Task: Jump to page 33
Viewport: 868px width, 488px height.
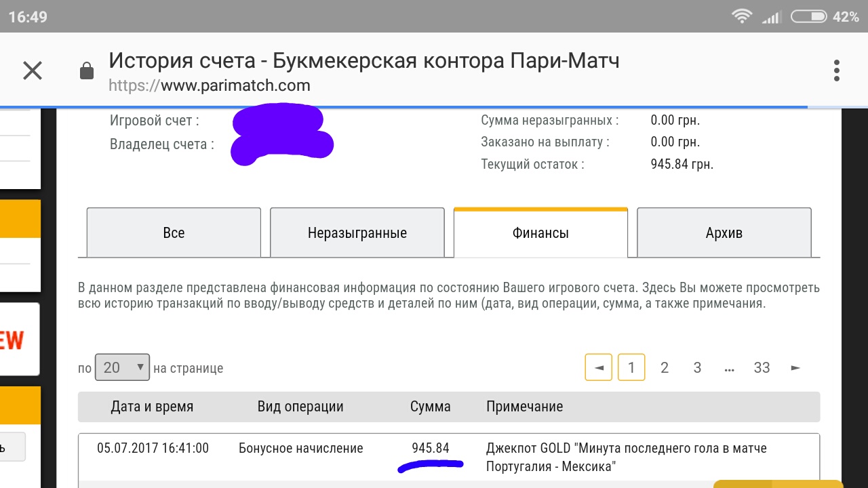Action: point(762,367)
